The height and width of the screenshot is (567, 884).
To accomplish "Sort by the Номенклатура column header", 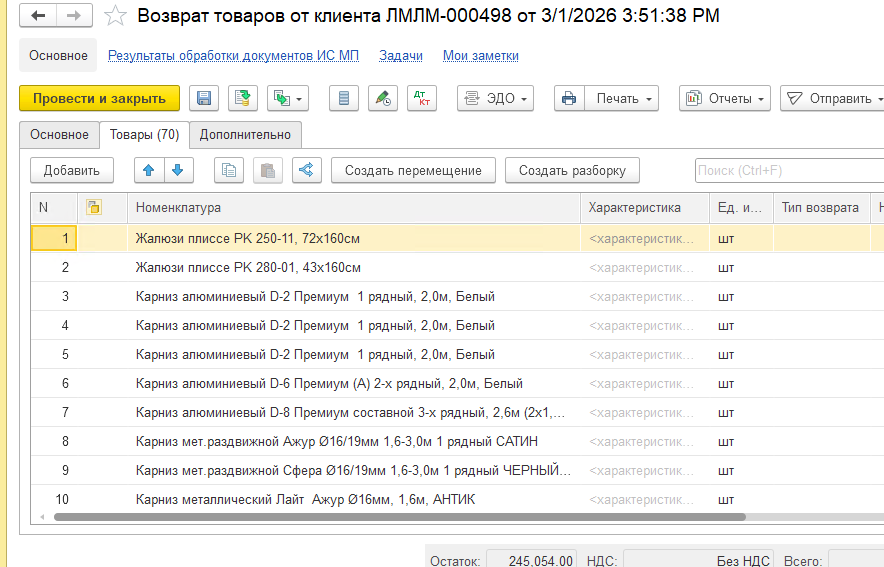I will (354, 207).
